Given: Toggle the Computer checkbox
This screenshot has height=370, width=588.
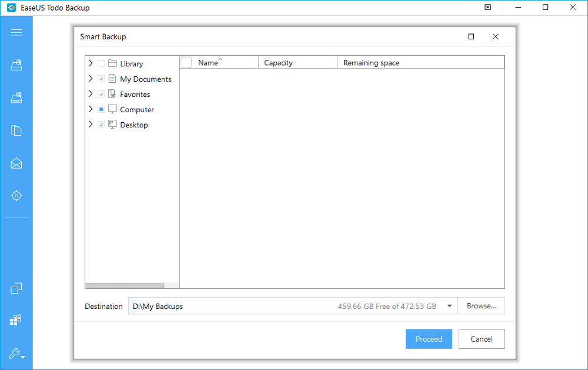Looking at the screenshot, I should click(x=101, y=109).
